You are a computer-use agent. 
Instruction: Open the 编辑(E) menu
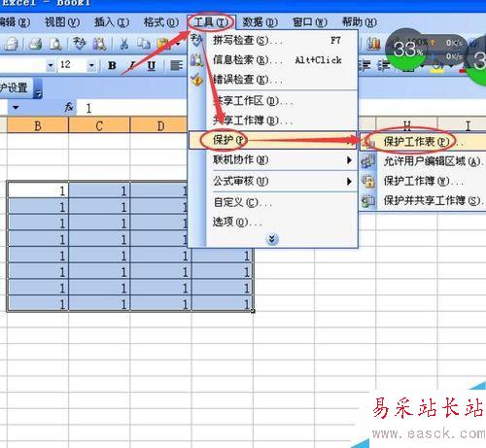click(x=15, y=22)
